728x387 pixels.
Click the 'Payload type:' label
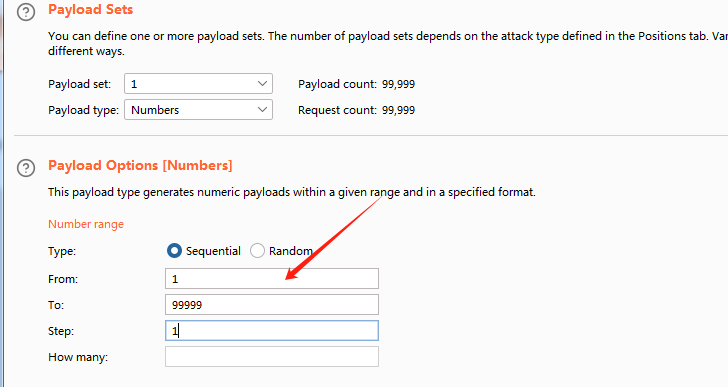(x=84, y=110)
